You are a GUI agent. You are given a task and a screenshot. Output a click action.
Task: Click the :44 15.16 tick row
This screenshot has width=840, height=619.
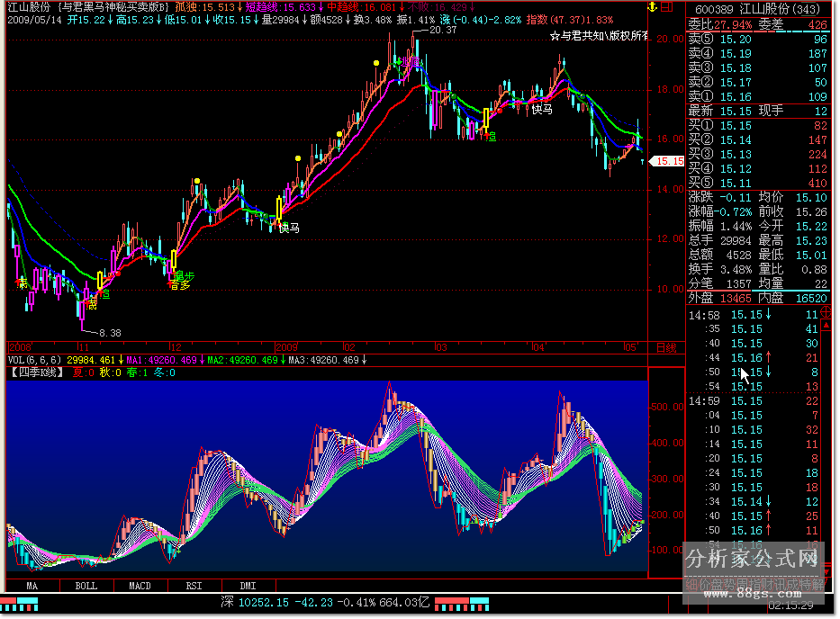coord(754,358)
